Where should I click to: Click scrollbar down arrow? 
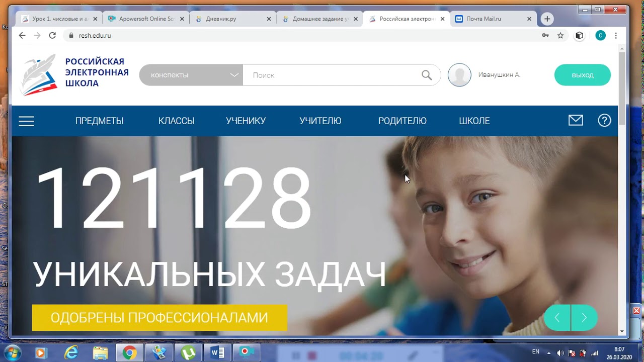622,331
